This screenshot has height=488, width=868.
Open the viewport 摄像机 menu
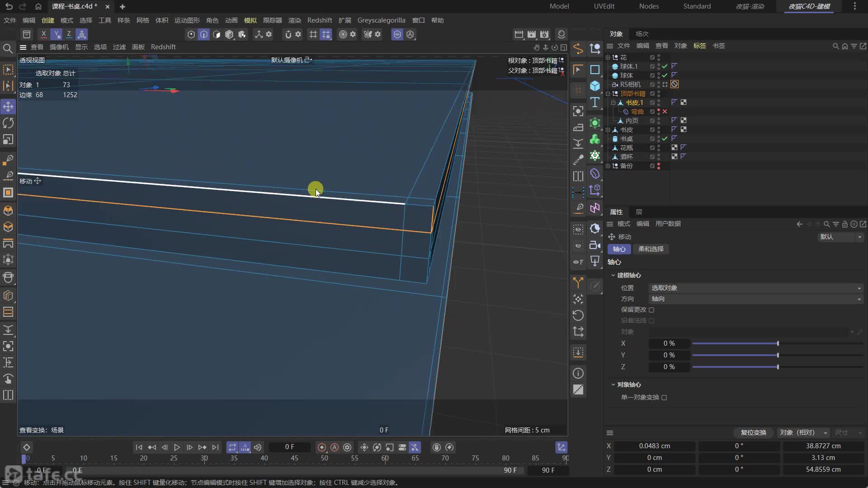coord(59,47)
